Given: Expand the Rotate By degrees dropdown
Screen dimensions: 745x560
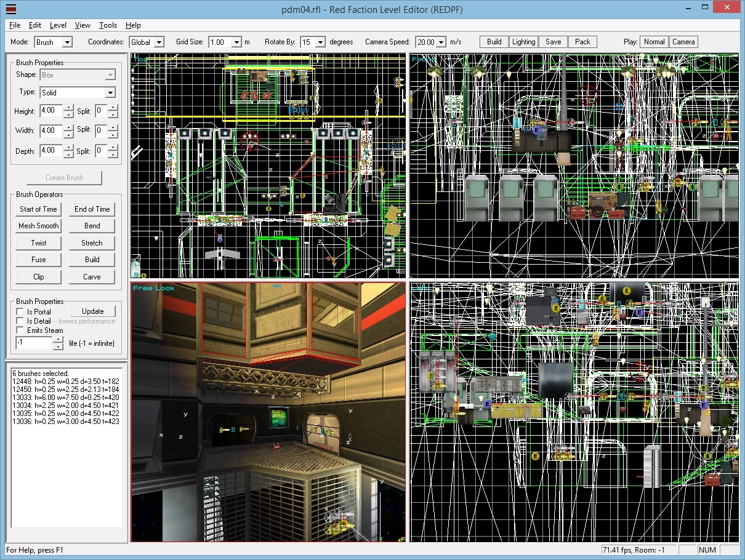Looking at the screenshot, I should [321, 42].
